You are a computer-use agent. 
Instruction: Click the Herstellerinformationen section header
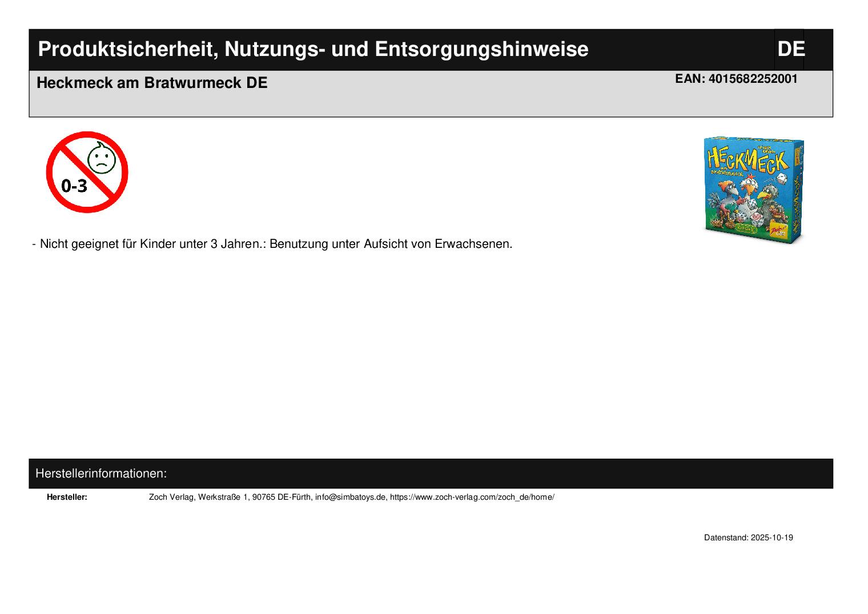click(x=101, y=473)
